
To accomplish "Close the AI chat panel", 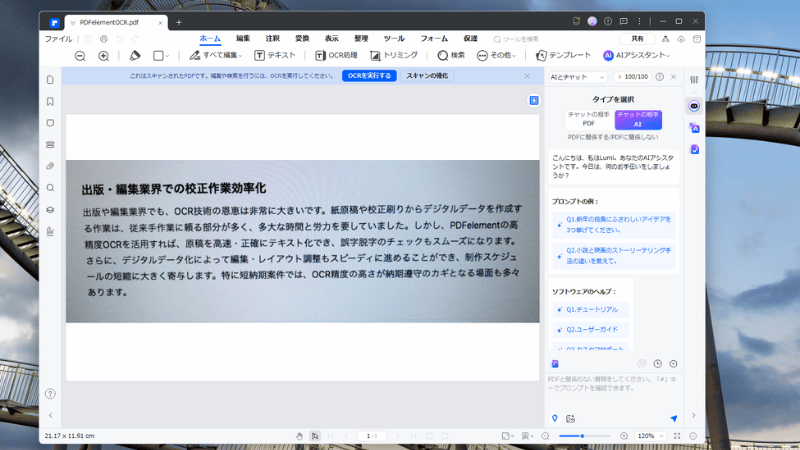I will 673,77.
